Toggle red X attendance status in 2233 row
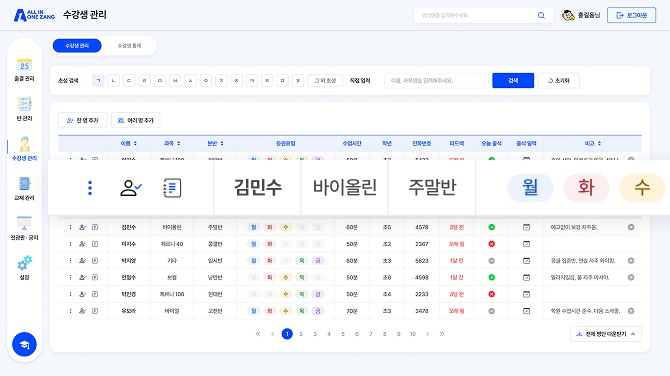670x376 pixels. 491,294
